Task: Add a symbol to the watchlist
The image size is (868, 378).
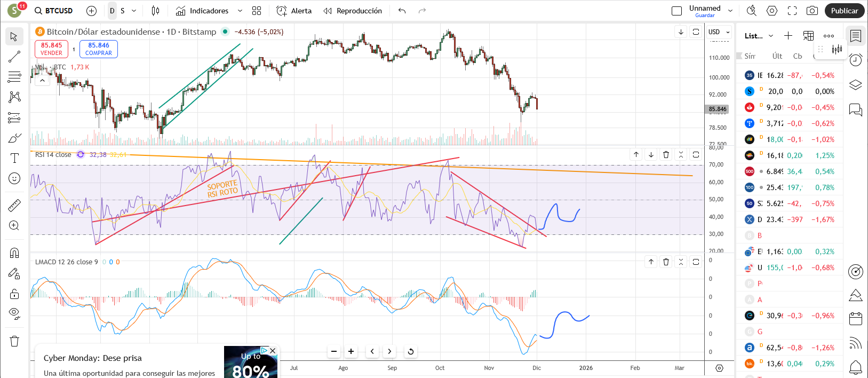Action: point(788,36)
